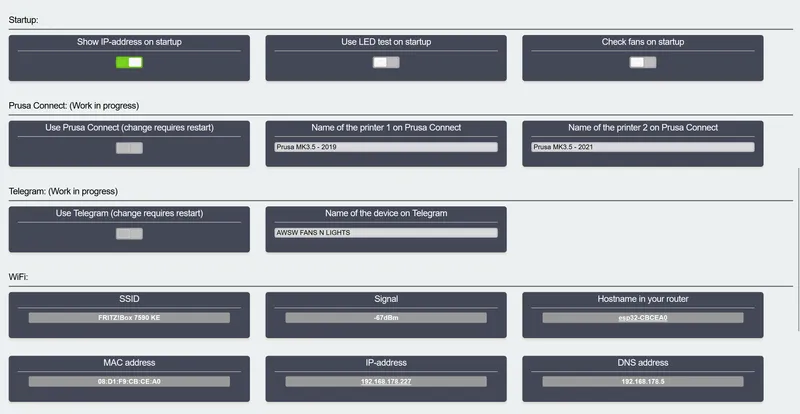Select SSID value FRITZ!Box 7590 KE
Viewport: 800px width, 414px height.
click(x=129, y=318)
